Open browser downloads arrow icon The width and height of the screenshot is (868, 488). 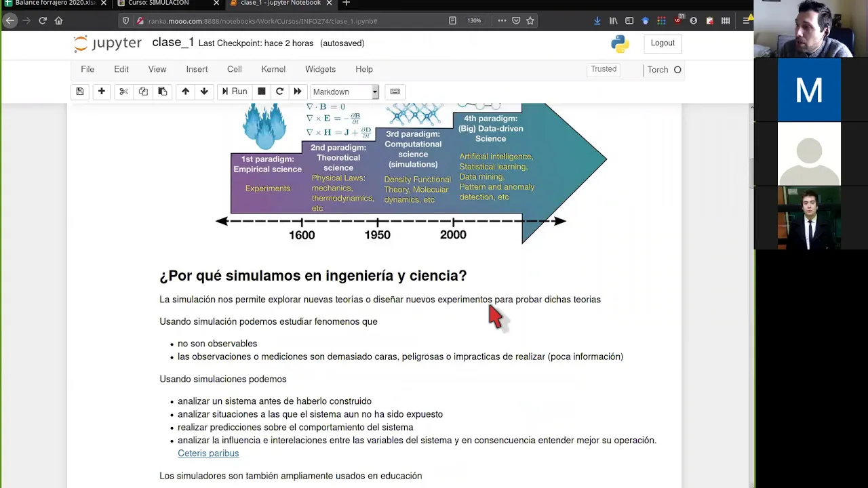597,21
